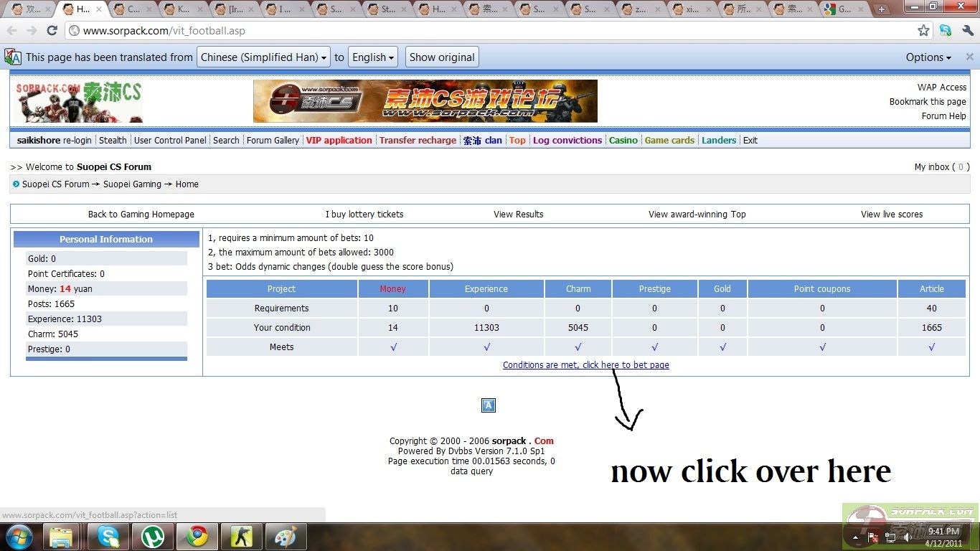This screenshot has width=980, height=551.
Task: Open the View live scores link
Action: click(x=892, y=215)
